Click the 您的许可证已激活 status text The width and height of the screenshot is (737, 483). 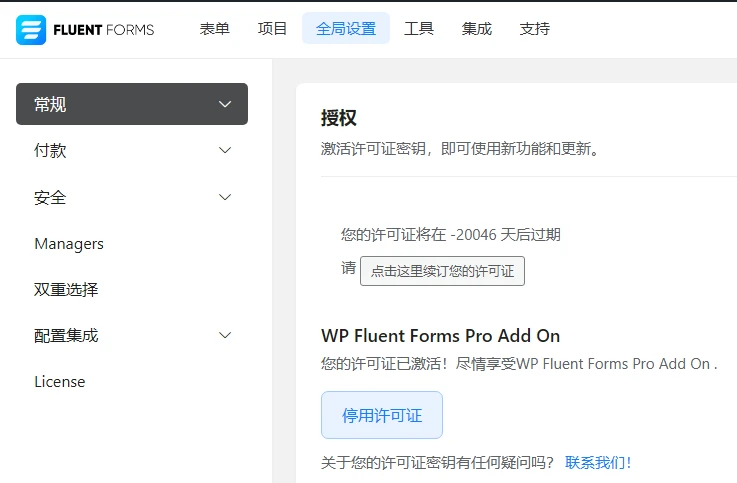point(519,364)
